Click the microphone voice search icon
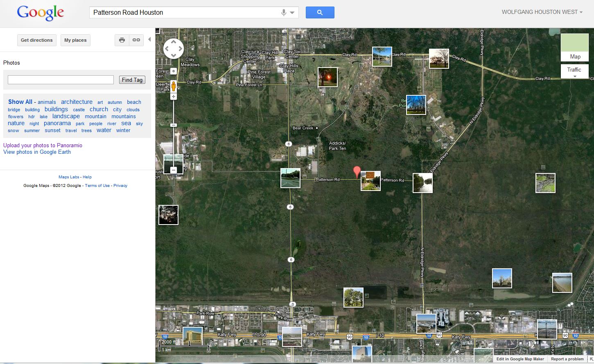594x364 pixels. click(284, 12)
